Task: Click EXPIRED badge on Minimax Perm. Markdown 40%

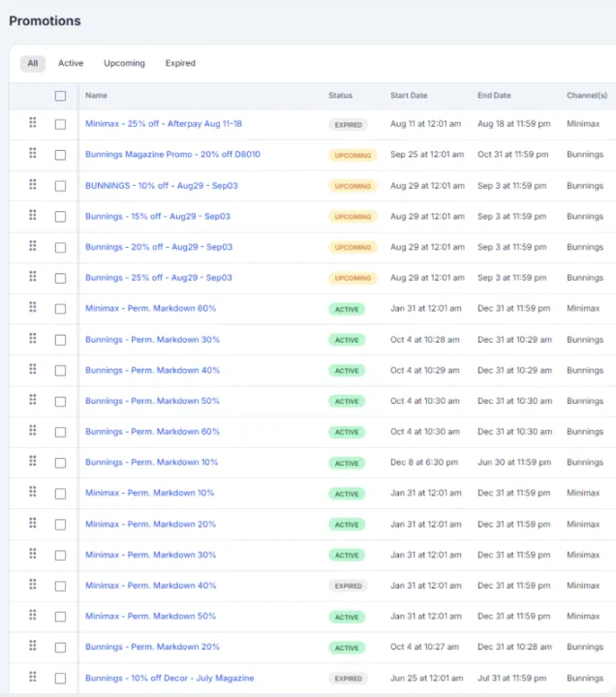Action: click(x=349, y=587)
